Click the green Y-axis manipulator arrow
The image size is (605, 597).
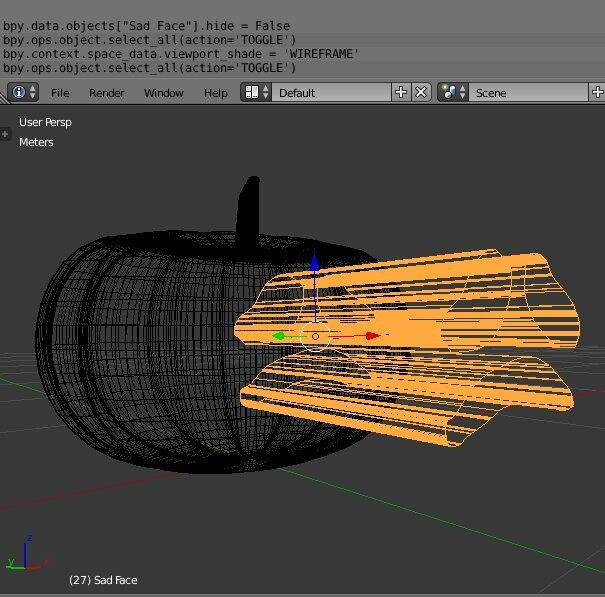click(279, 336)
